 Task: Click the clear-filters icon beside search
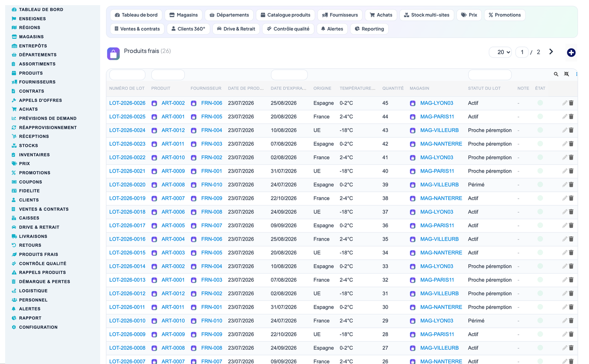(x=566, y=74)
